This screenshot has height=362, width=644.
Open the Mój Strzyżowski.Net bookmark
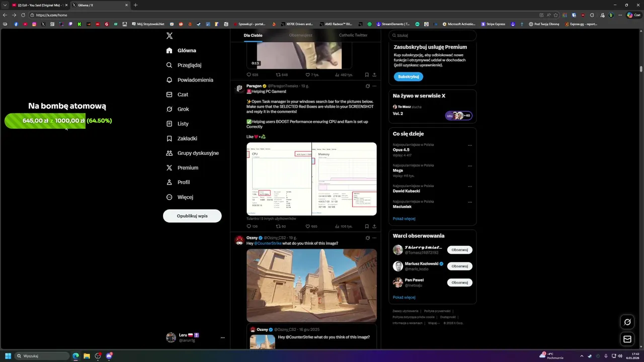tap(148, 24)
